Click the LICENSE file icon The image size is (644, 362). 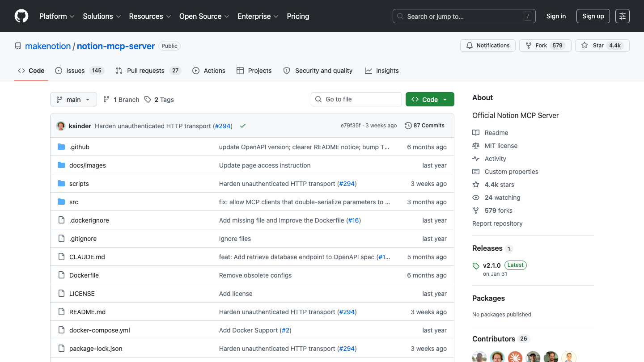coord(61,294)
